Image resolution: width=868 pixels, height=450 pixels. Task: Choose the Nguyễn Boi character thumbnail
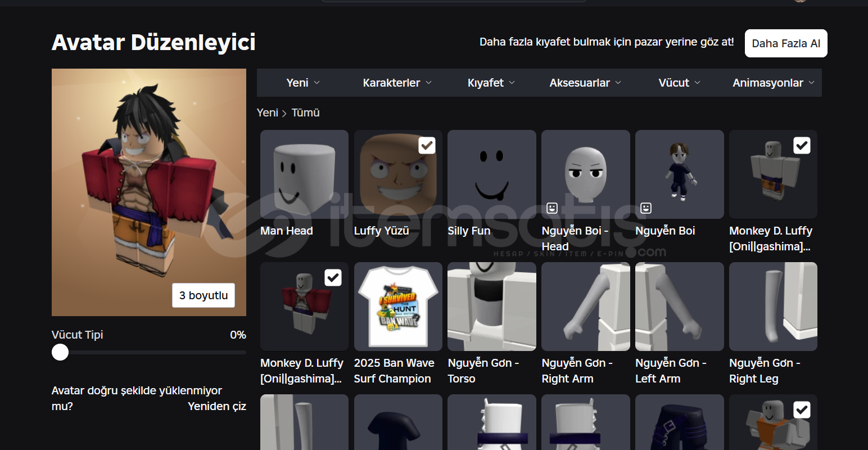tap(680, 174)
